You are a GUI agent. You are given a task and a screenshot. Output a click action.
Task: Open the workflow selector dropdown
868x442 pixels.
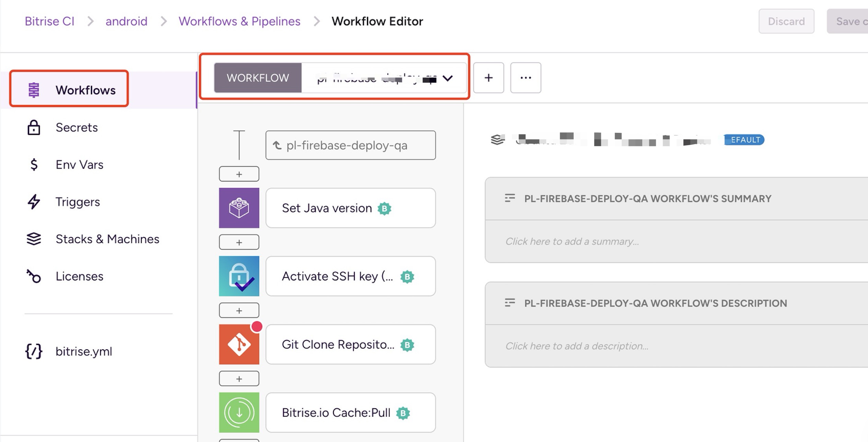click(340, 78)
